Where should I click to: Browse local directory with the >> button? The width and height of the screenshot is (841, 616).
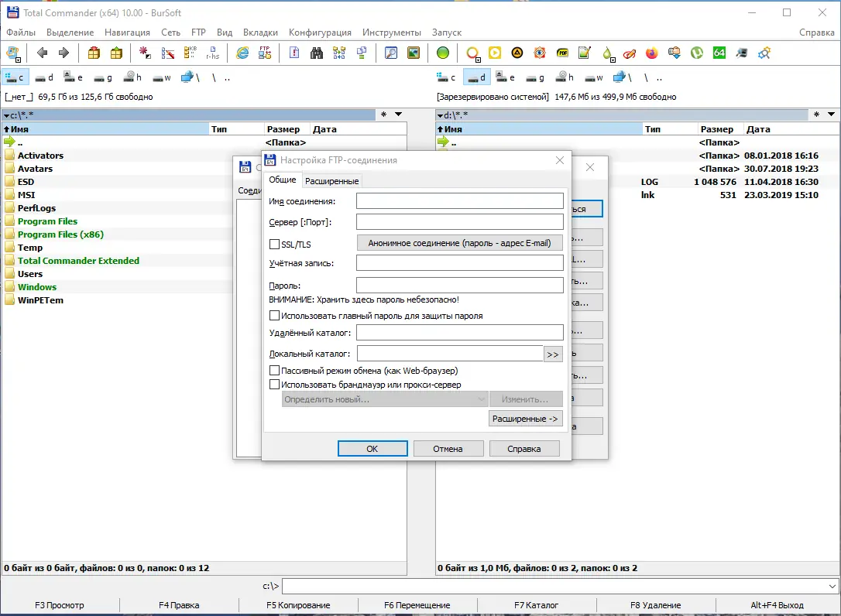[552, 354]
